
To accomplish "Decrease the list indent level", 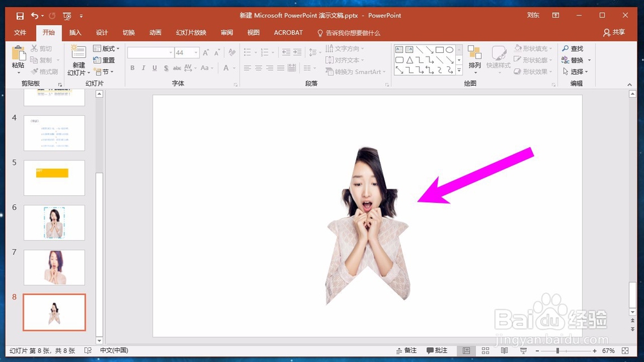I will 287,52.
